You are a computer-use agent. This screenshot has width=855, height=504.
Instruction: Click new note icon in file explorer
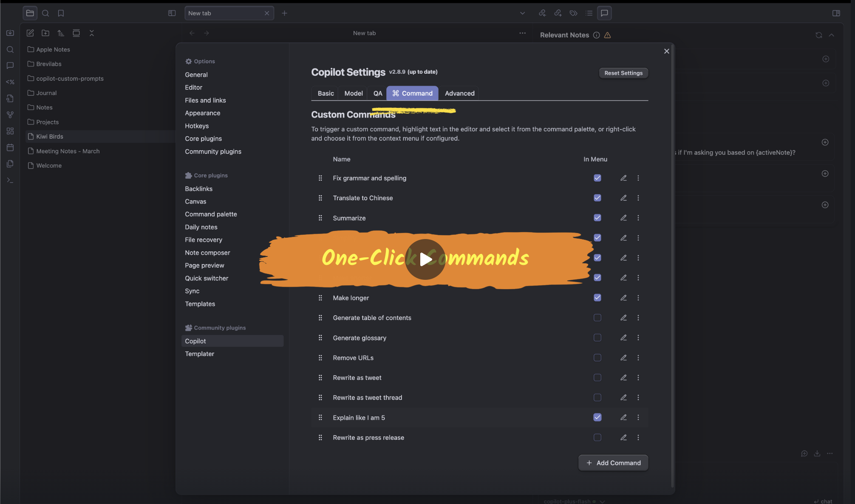(x=30, y=33)
